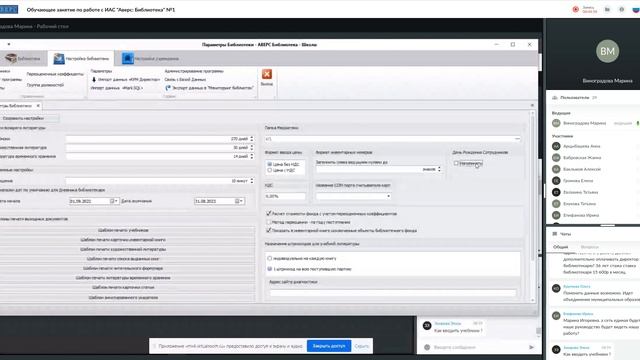Click the blue icon on third ribbon tab
Viewport: 640px width, 360px height.
pyautogui.click(x=127, y=58)
